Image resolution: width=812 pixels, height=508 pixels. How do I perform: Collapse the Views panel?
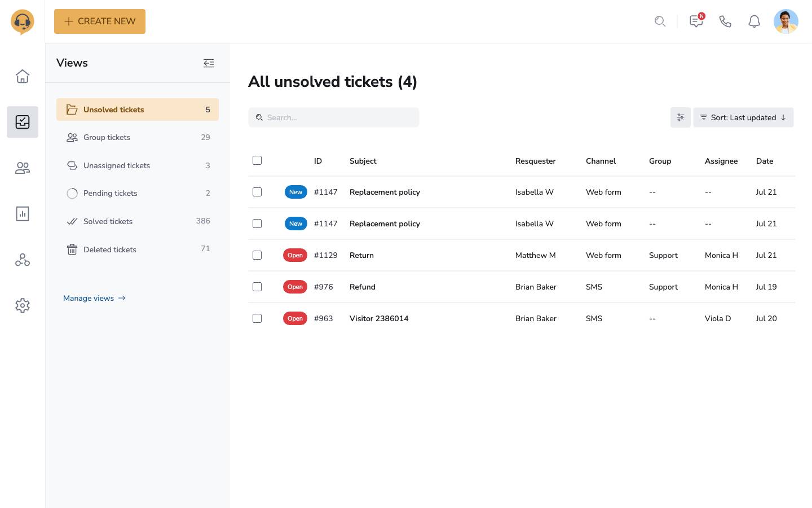(209, 63)
